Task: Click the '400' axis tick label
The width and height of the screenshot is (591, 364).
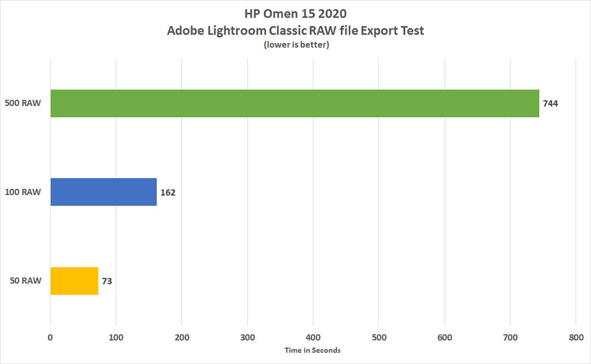Action: pyautogui.click(x=313, y=337)
